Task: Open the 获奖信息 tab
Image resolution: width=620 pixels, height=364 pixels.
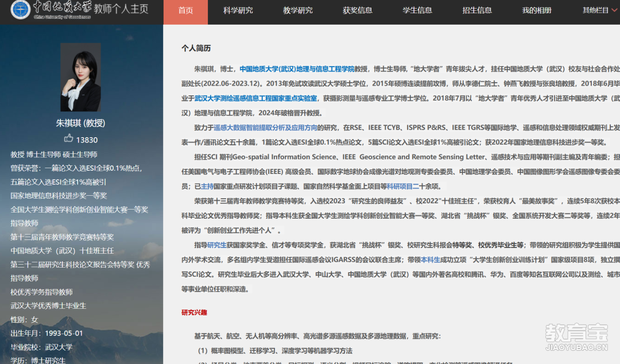Action: 358,11
